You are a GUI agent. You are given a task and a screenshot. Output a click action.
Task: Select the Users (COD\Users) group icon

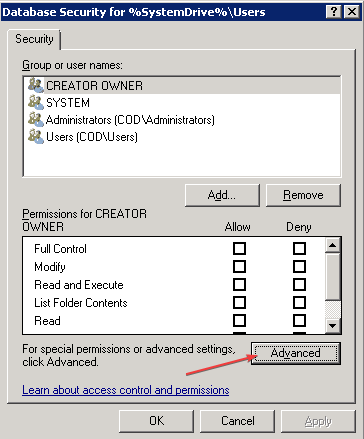pyautogui.click(x=36, y=136)
